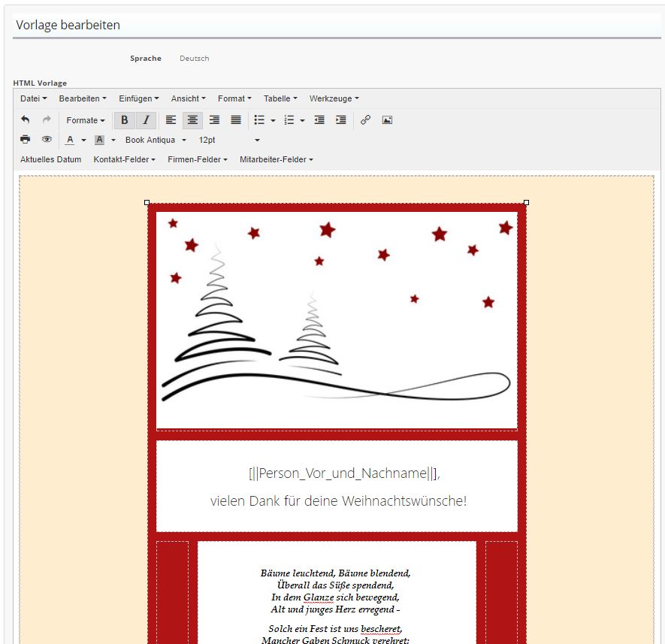
Task: Select the Christmas tree image
Action: [337, 321]
